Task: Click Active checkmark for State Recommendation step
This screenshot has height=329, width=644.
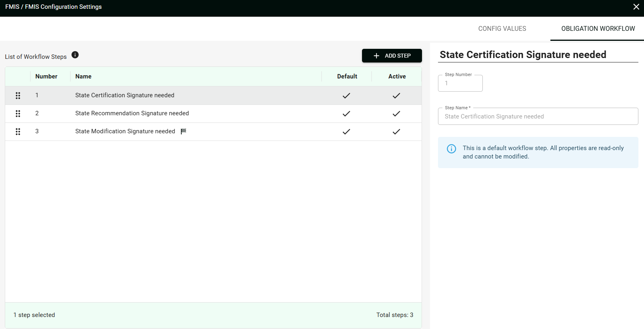Action: (396, 114)
